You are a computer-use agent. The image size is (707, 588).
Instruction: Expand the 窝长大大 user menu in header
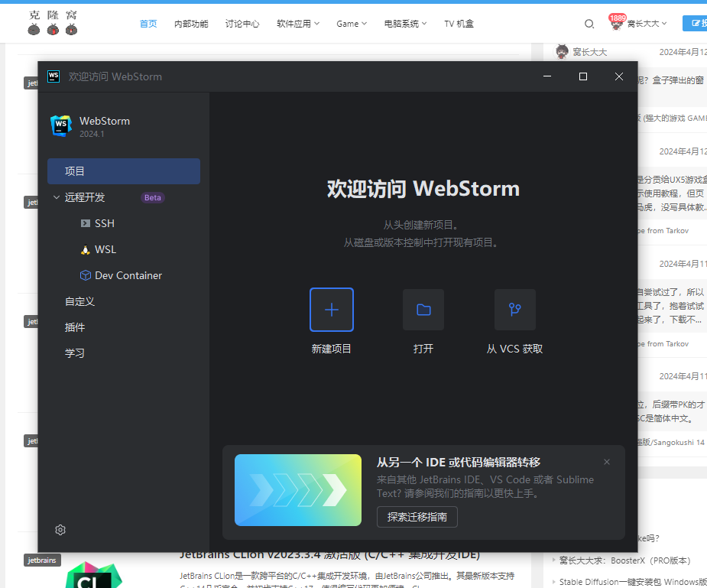click(x=647, y=24)
